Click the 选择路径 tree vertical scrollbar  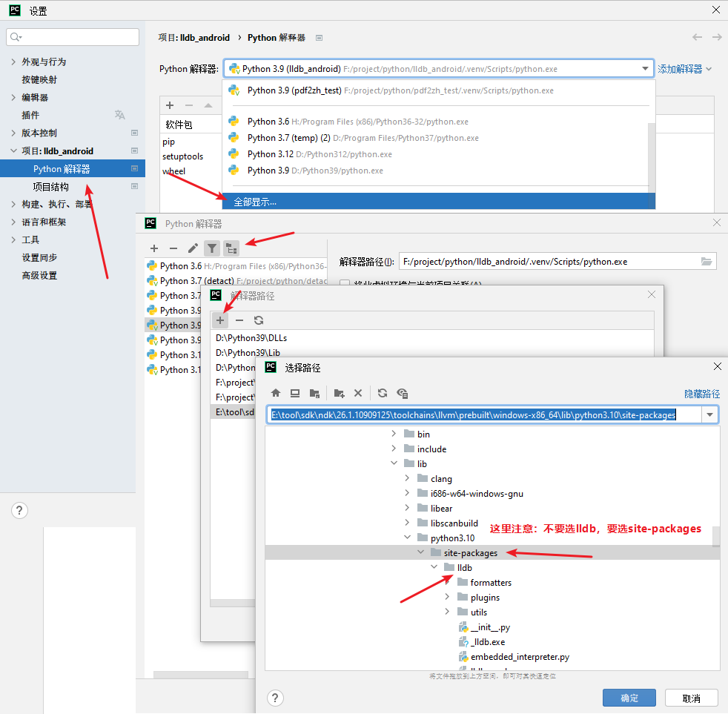(716, 537)
